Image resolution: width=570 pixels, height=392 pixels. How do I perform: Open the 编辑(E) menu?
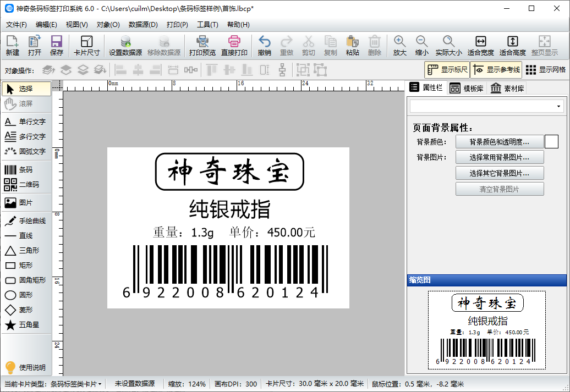click(46, 25)
